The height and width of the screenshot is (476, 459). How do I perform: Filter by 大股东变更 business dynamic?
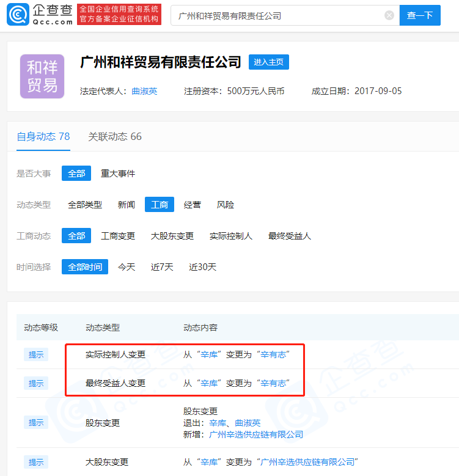(x=172, y=236)
